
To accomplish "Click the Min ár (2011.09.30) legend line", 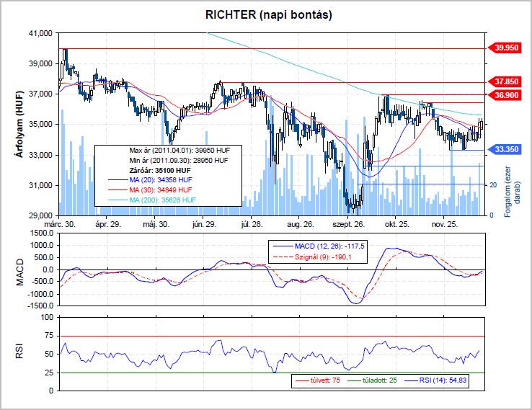I will [179, 160].
